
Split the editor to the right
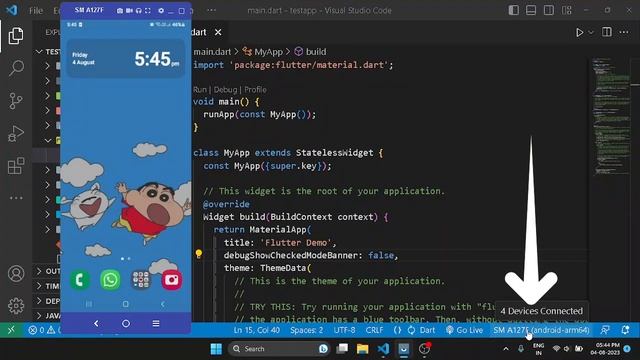607,32
